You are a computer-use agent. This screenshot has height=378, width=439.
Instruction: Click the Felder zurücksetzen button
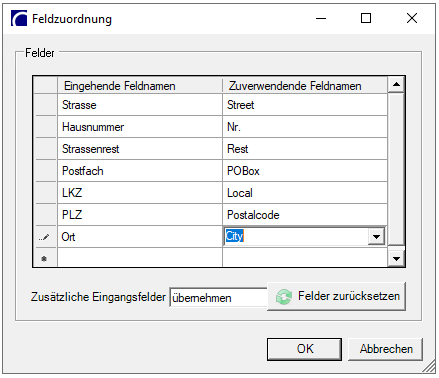(336, 296)
